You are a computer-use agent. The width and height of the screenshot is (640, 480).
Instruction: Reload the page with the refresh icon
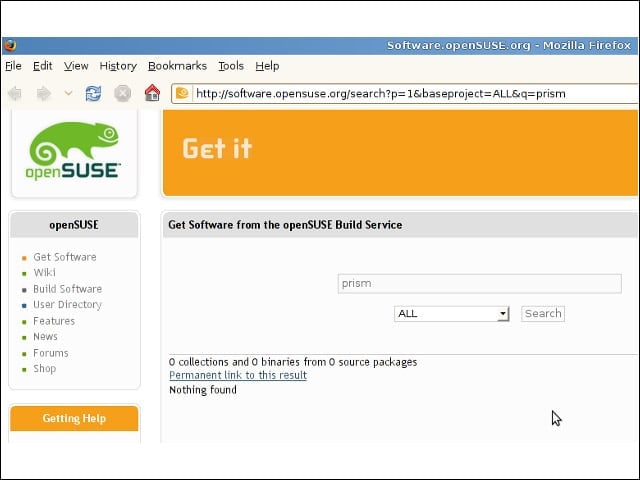coord(93,93)
